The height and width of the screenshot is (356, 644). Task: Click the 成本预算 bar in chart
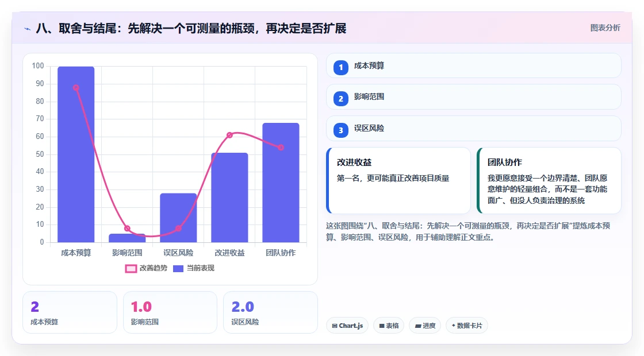pos(76,154)
